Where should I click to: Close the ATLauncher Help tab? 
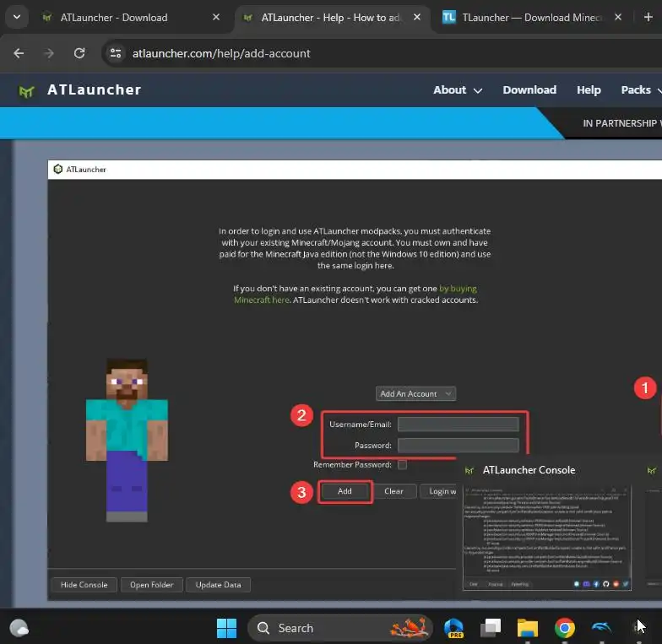417,17
